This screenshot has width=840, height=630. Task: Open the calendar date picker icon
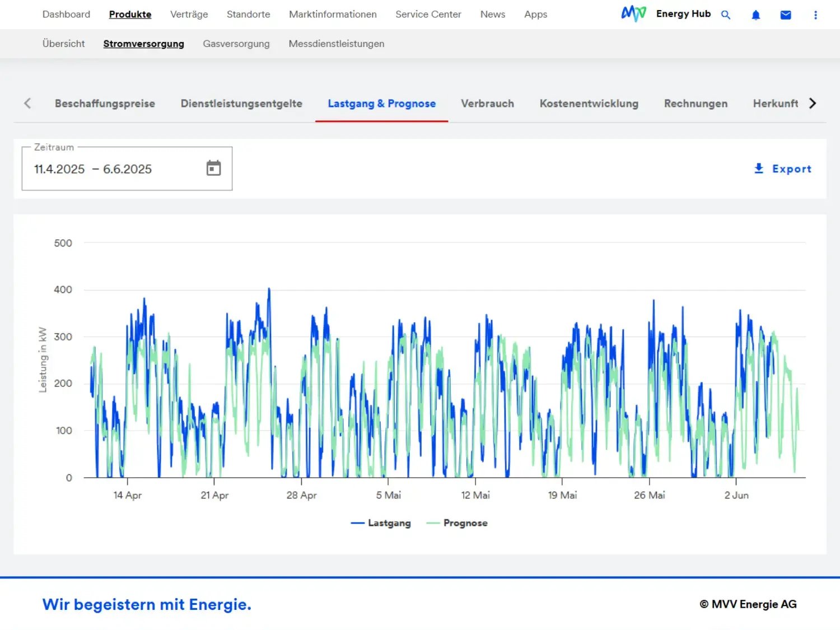213,168
